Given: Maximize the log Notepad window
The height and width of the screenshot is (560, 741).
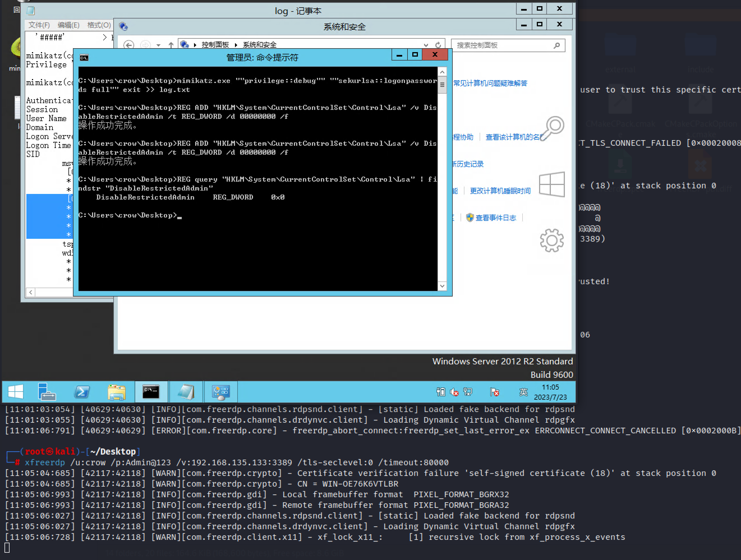Looking at the screenshot, I should click(539, 9).
